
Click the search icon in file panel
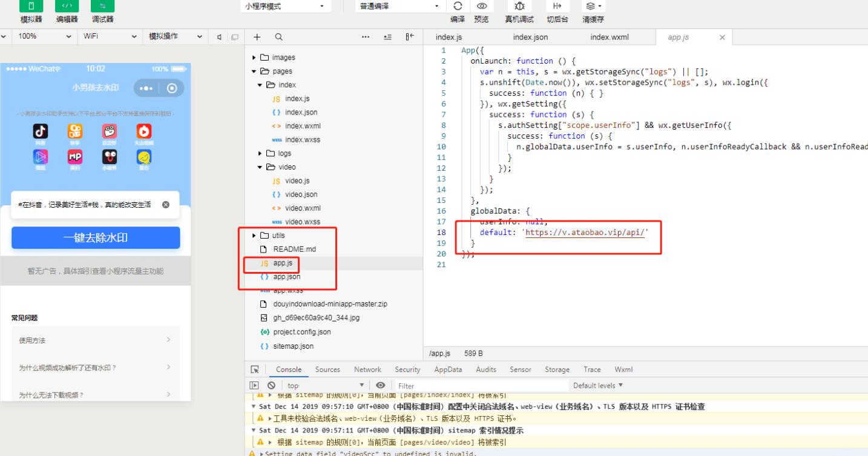pyautogui.click(x=278, y=37)
